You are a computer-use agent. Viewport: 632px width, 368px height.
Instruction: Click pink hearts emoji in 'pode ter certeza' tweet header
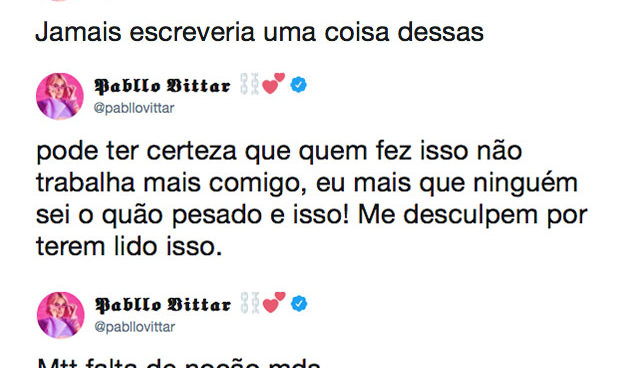point(274,83)
